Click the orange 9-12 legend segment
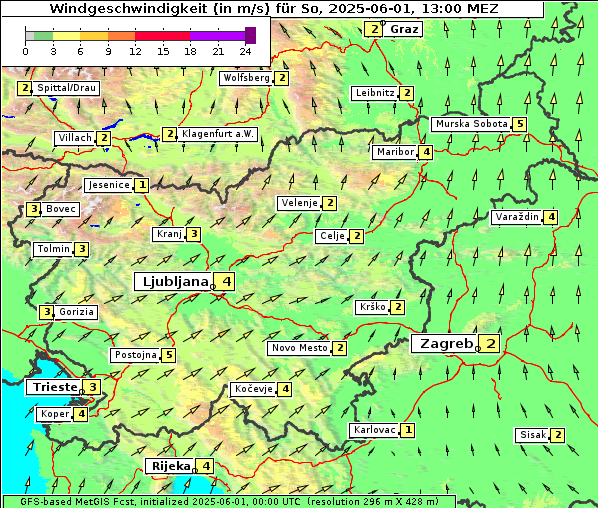 click(x=122, y=37)
